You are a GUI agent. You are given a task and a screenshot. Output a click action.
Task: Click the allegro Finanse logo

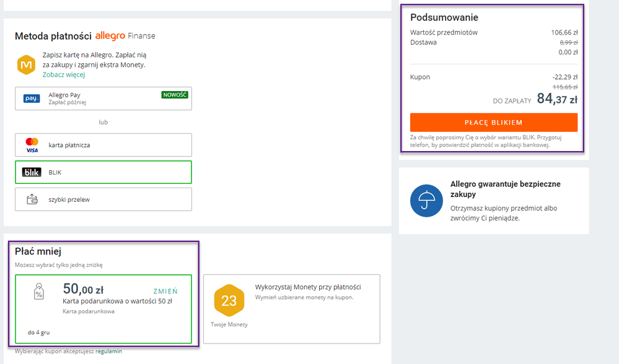click(125, 36)
